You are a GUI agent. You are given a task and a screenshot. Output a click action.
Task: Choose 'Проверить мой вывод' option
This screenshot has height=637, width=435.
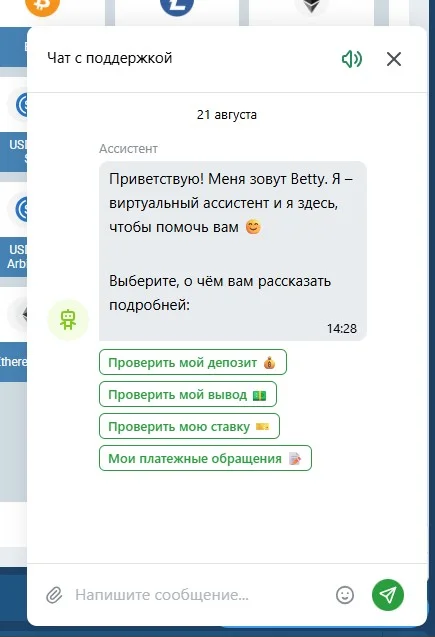point(188,394)
